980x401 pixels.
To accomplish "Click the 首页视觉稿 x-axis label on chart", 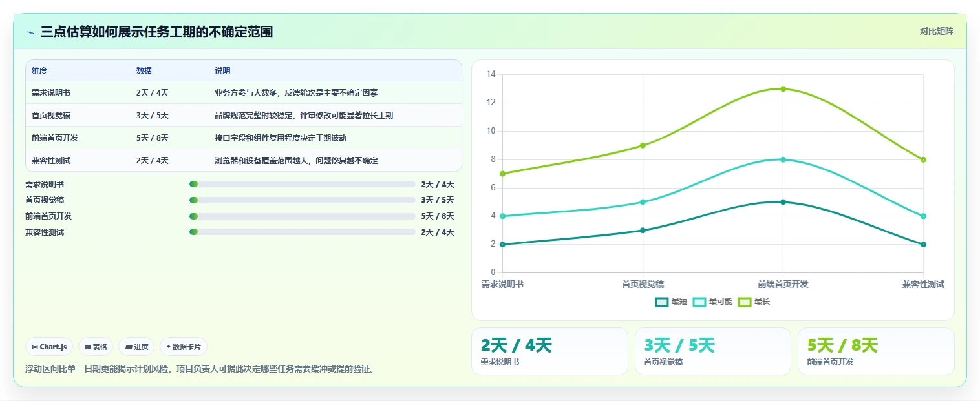I will [x=643, y=284].
